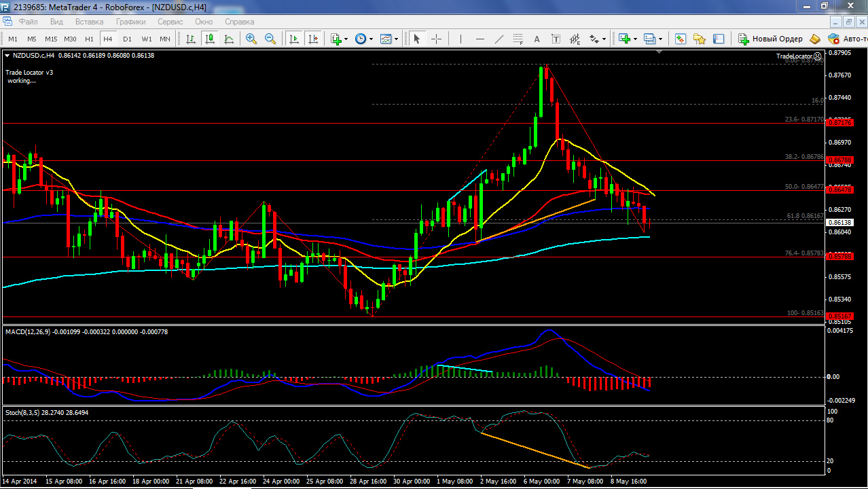868x489 pixels.
Task: Select the horizontal line drawing tool
Action: tap(480, 39)
